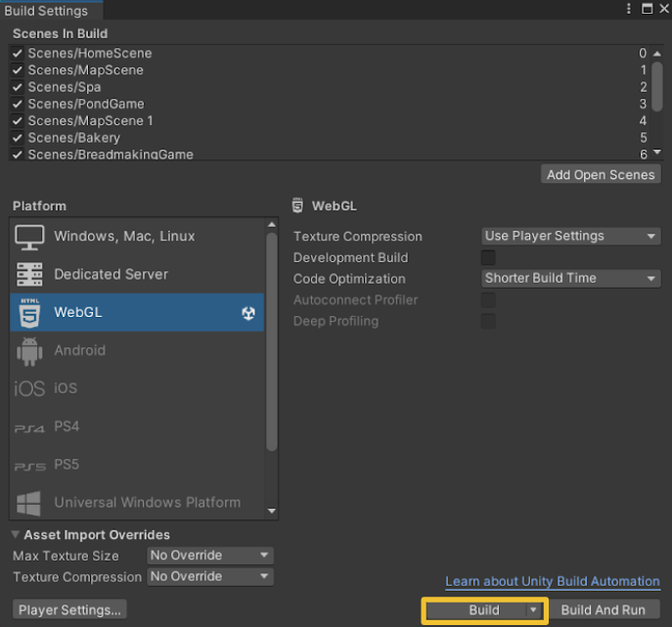Click the platform list scrollbar thumb
This screenshot has height=627, width=672.
272,341
